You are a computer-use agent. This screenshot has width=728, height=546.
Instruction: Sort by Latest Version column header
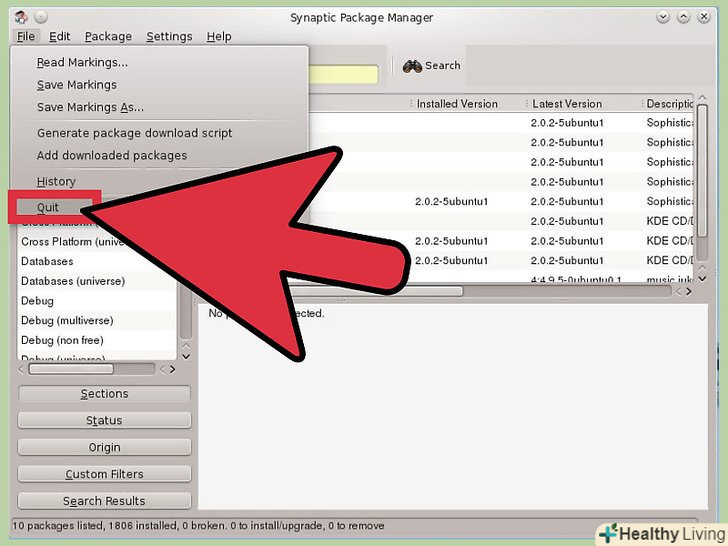(567, 104)
